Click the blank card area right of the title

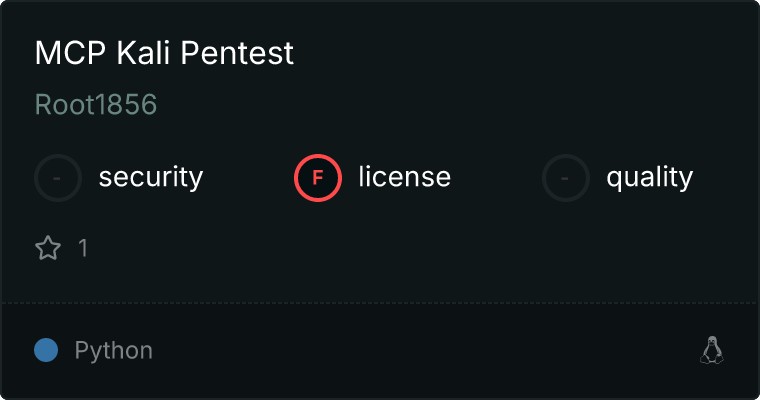pos(520,53)
